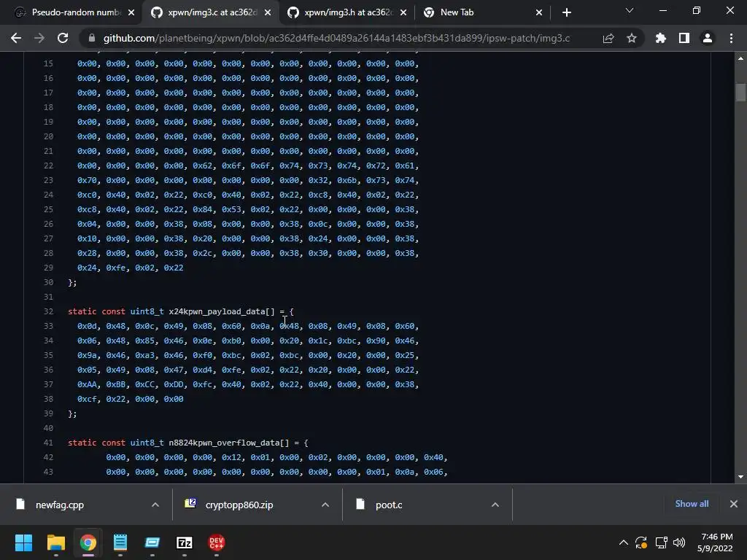Close the Pseudo-random number tab
The width and height of the screenshot is (747, 560).
click(x=131, y=12)
